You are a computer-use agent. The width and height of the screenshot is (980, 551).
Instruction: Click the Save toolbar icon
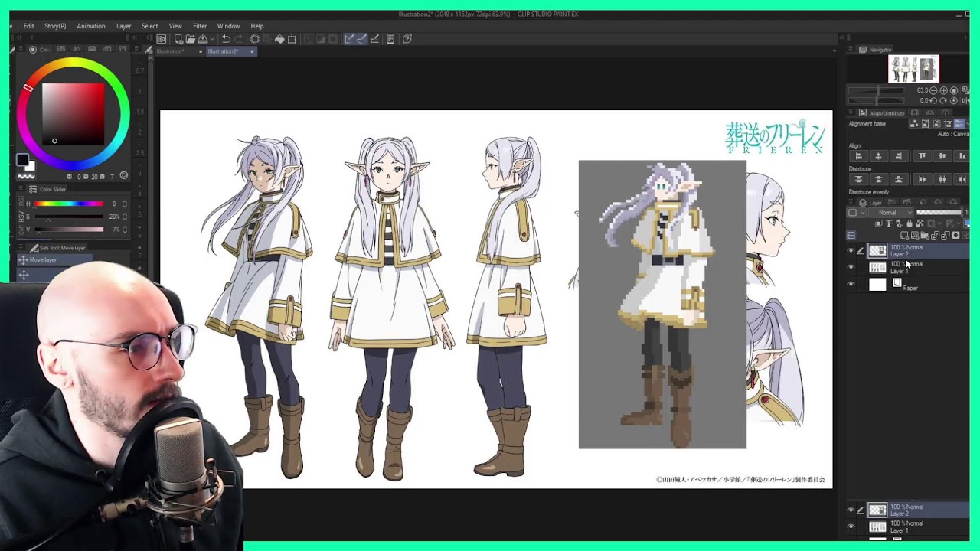(202, 39)
